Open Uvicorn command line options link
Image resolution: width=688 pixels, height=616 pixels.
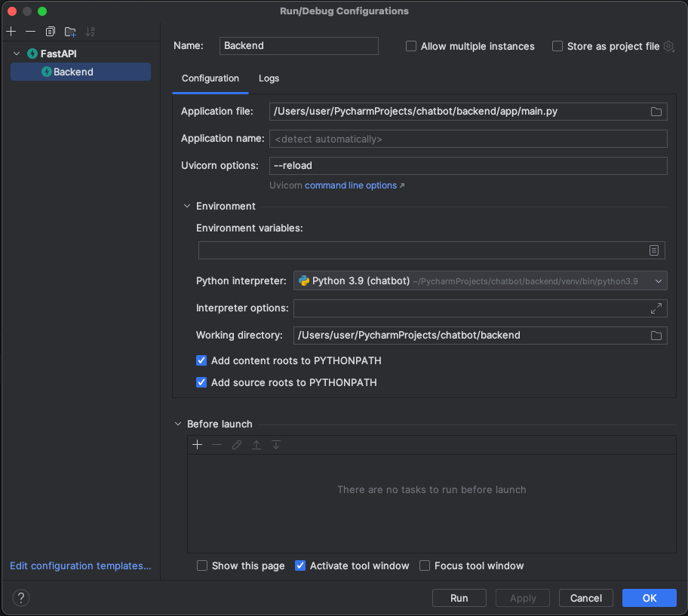pos(354,185)
